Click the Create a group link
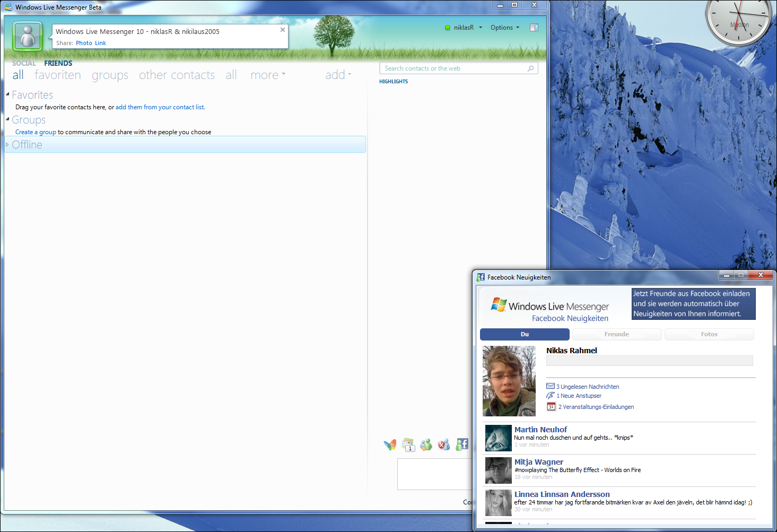Viewport: 777px width, 532px height. click(x=36, y=132)
